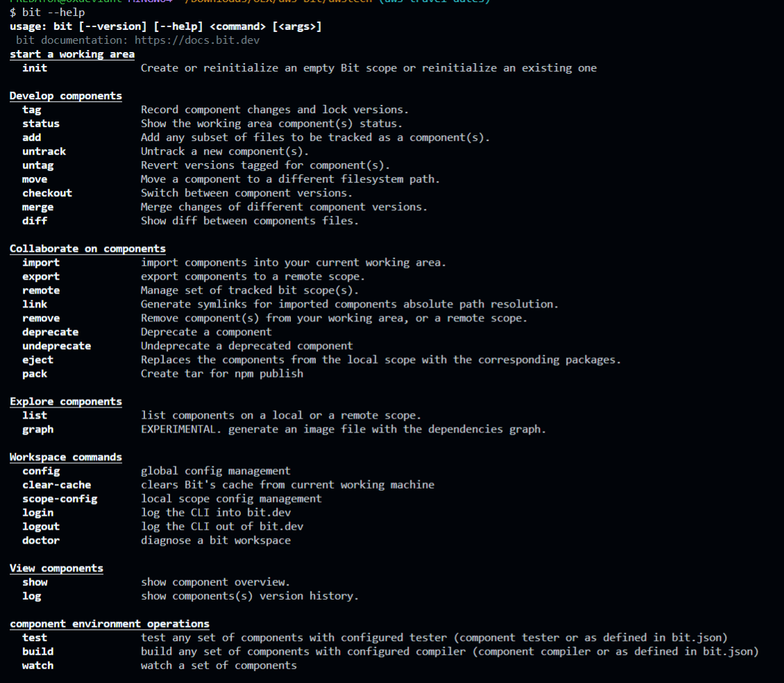Click the 'scope-config' command name
Image resolution: width=784 pixels, height=683 pixels.
60,498
